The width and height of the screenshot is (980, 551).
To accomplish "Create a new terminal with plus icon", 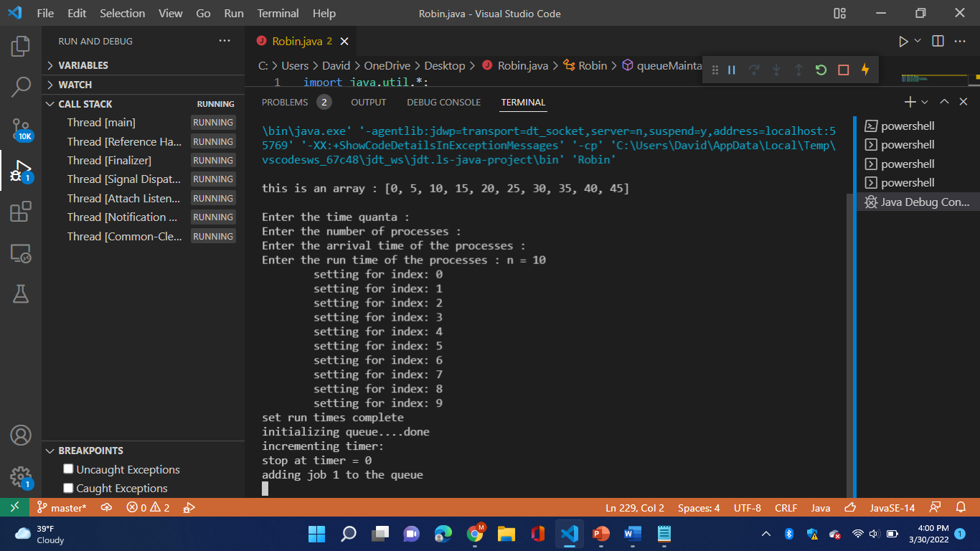I will pyautogui.click(x=910, y=102).
